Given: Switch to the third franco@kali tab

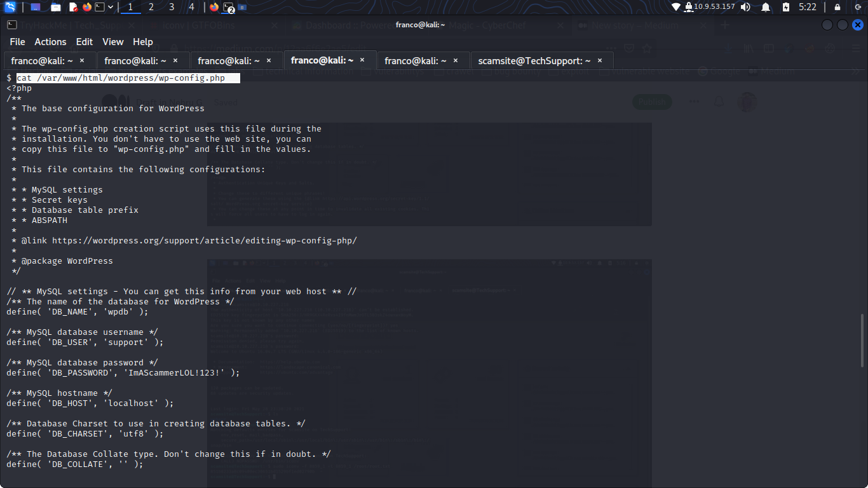Looking at the screenshot, I should point(236,60).
